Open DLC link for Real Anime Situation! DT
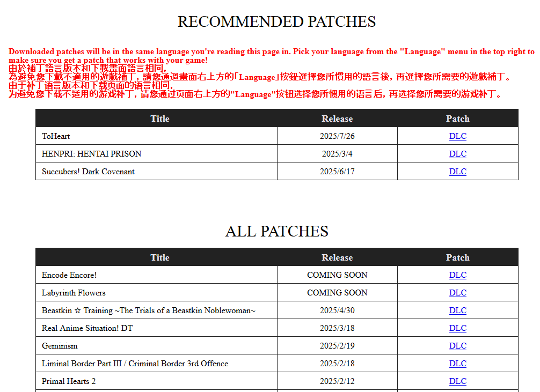The image size is (540, 392). tap(458, 328)
